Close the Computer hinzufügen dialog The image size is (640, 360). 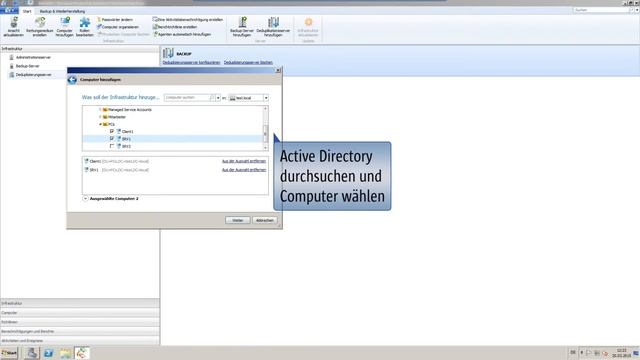pos(278,70)
